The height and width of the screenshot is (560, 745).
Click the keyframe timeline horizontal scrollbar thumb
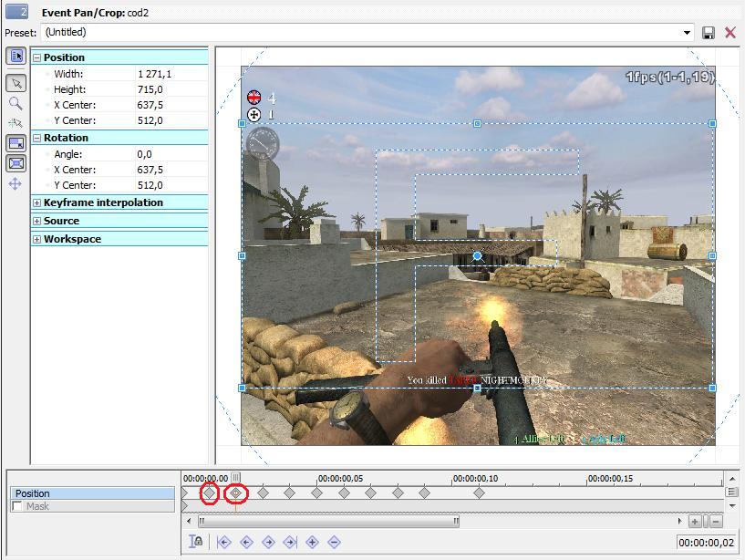tap(329, 522)
